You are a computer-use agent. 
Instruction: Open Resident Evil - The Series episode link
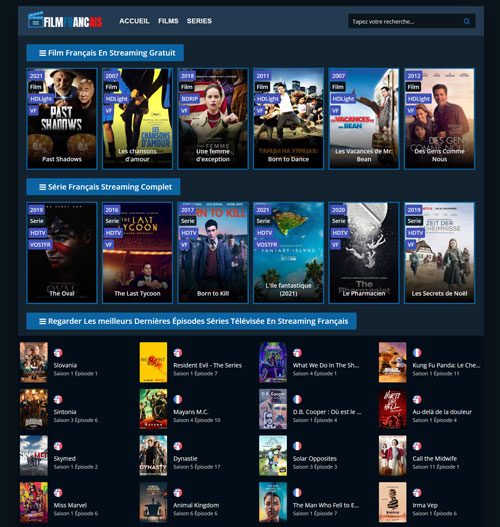click(x=207, y=365)
